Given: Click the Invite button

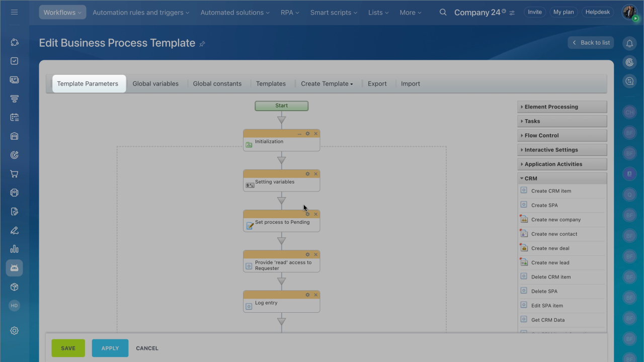Looking at the screenshot, I should coord(535,12).
